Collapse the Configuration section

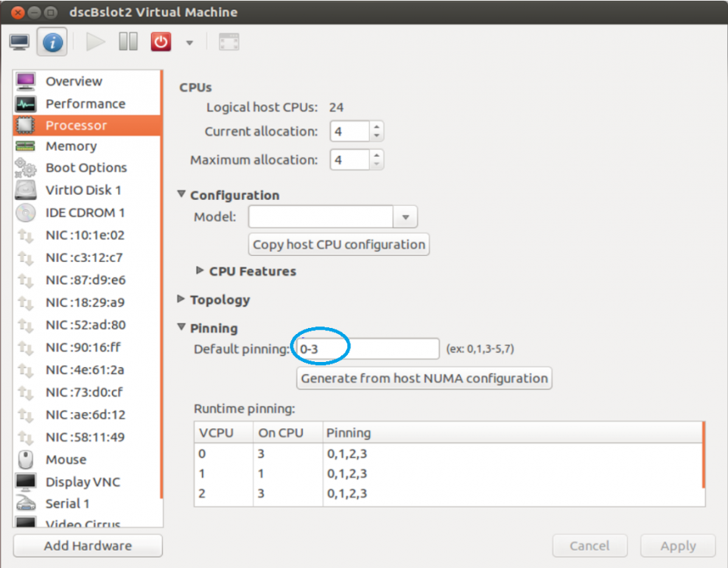182,195
